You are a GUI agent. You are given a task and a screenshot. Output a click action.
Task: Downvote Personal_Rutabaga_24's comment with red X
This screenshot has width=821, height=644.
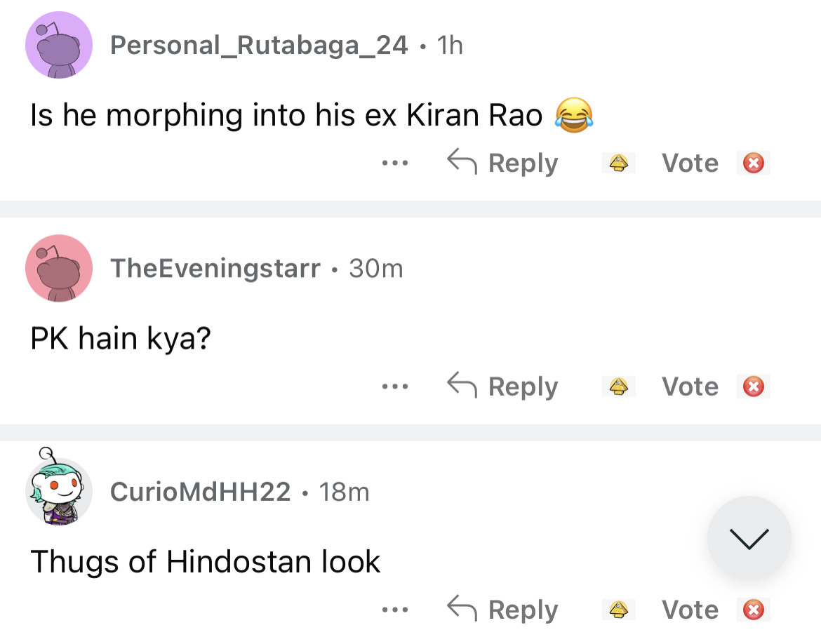click(x=753, y=163)
